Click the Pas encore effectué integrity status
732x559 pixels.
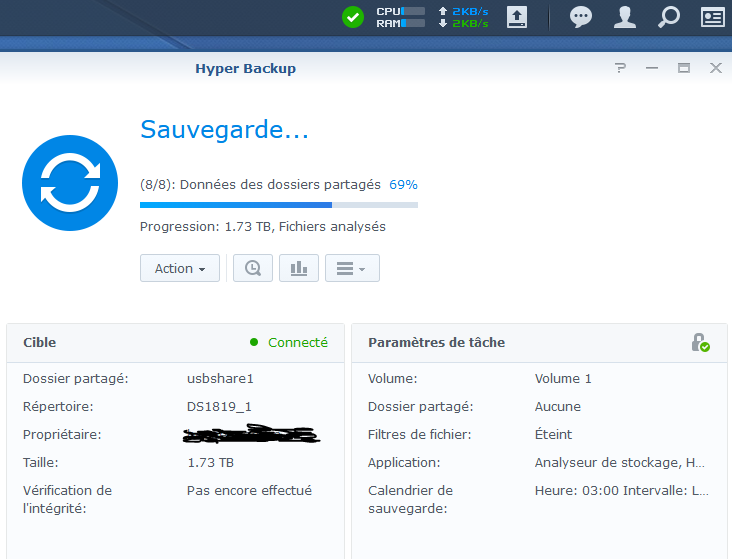(249, 490)
